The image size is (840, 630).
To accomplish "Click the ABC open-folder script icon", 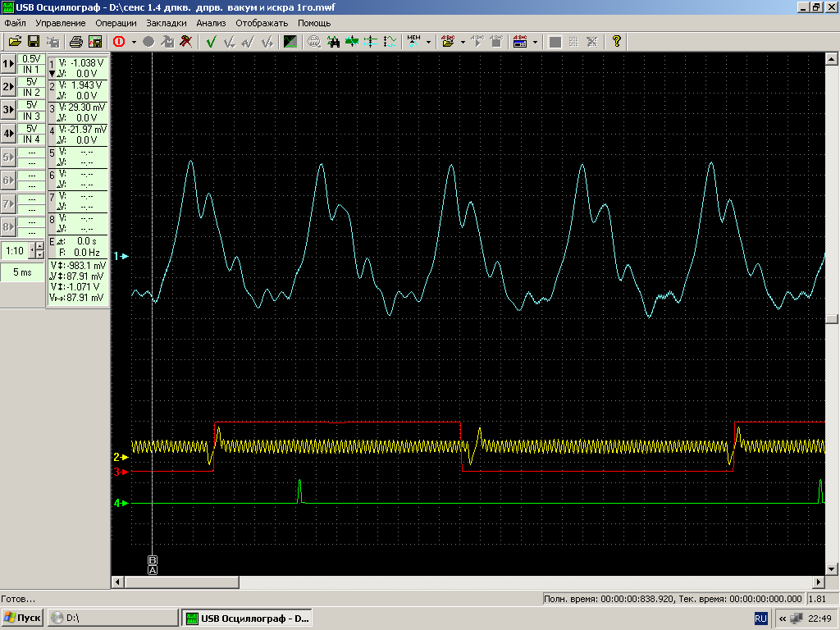I will 448,41.
